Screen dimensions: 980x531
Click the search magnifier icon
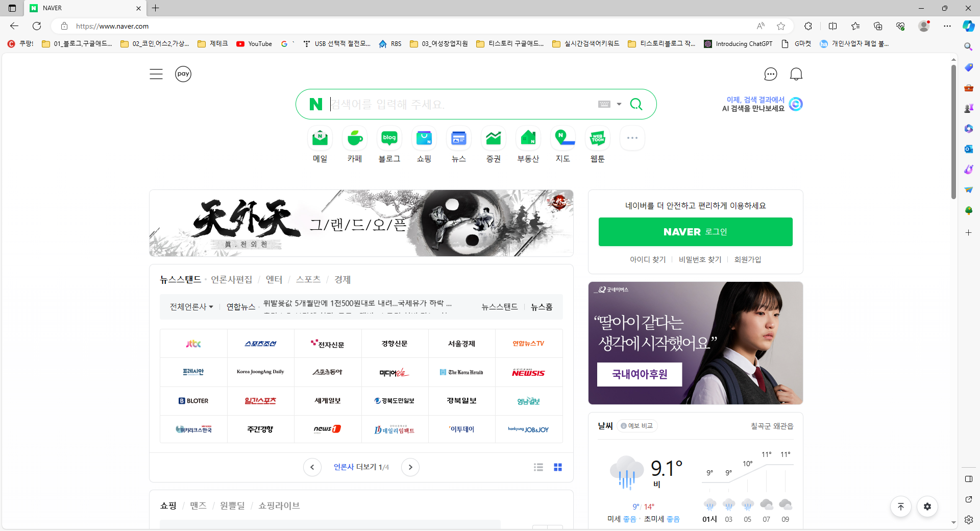coord(636,104)
